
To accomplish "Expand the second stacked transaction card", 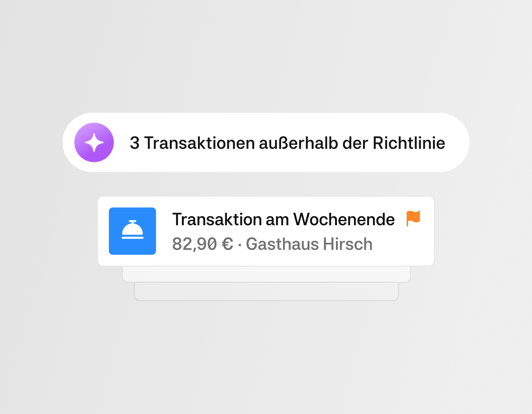I will 266,274.
